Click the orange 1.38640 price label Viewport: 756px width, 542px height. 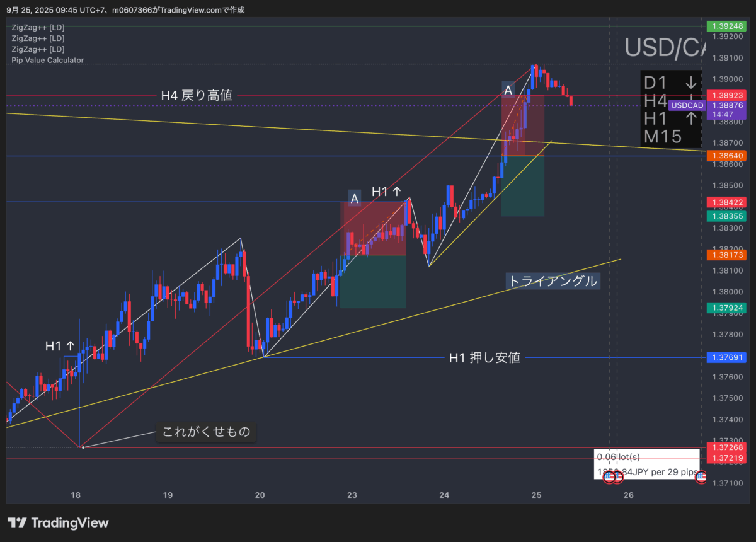727,155
